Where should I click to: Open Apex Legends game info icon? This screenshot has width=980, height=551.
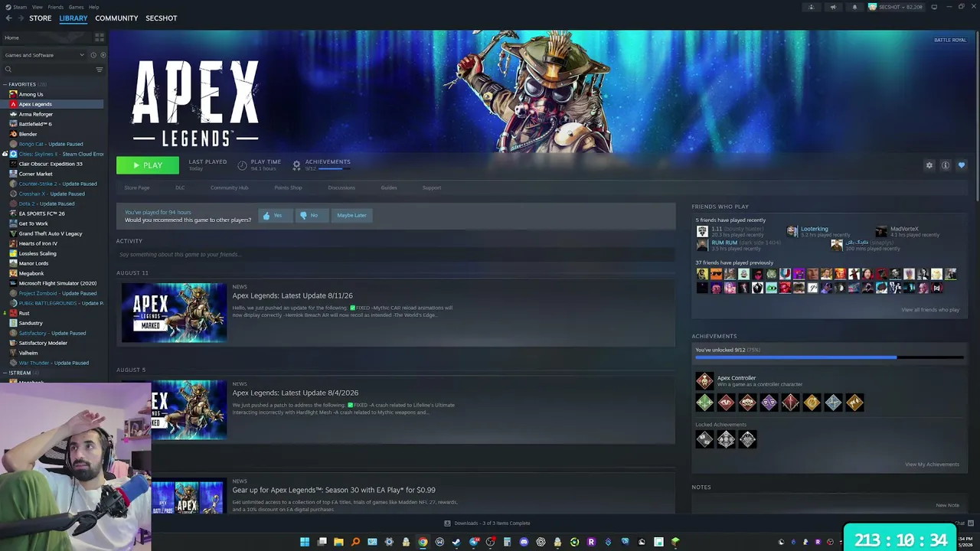[946, 165]
